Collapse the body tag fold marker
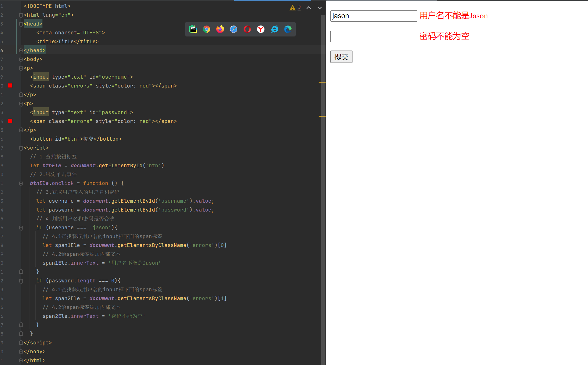588x365 pixels. [x=21, y=59]
